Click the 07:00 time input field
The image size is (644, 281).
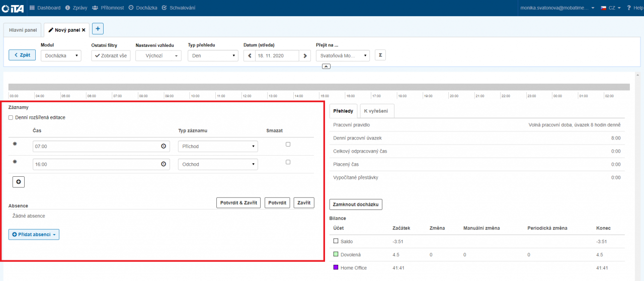coord(96,147)
